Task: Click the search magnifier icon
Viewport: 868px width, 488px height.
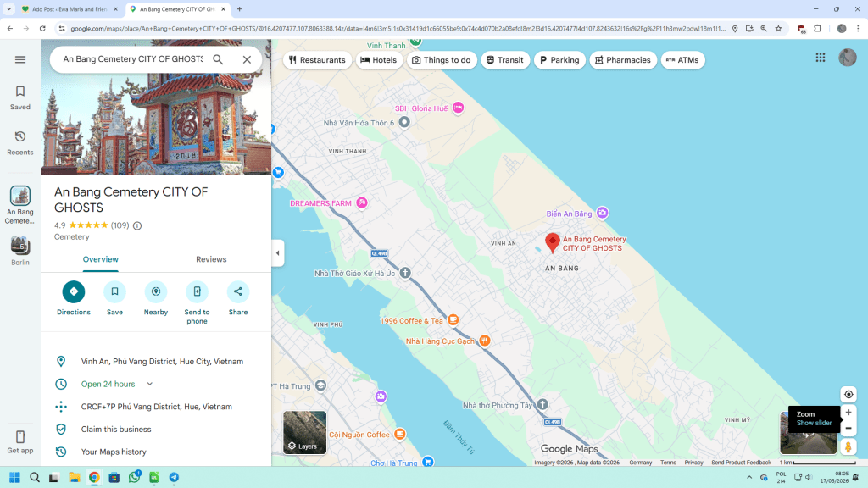Action: tap(218, 59)
